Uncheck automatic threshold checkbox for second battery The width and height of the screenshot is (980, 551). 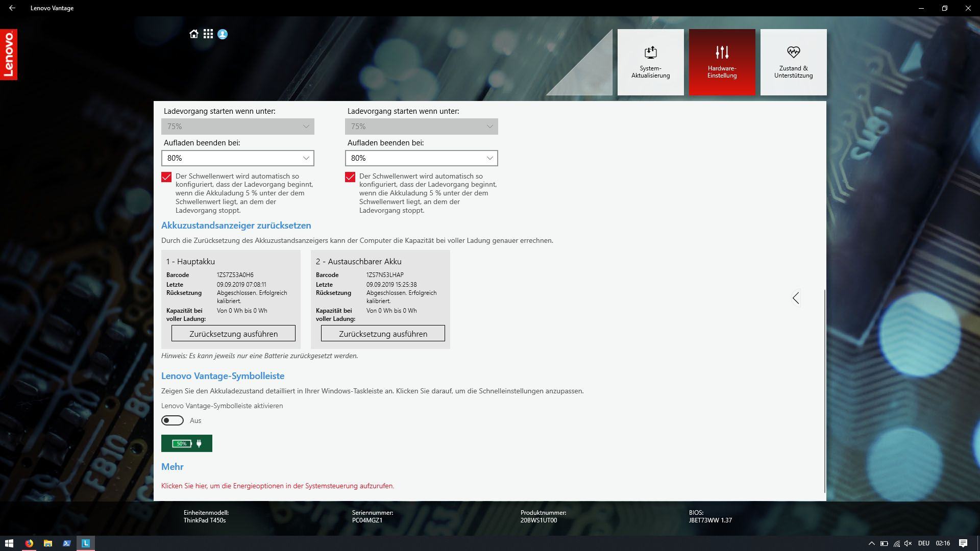coord(350,177)
